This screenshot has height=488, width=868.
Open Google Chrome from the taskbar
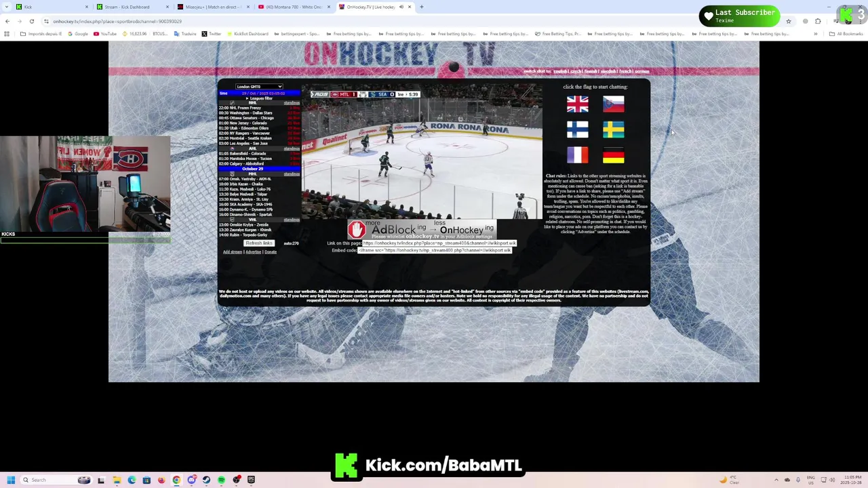point(176,480)
